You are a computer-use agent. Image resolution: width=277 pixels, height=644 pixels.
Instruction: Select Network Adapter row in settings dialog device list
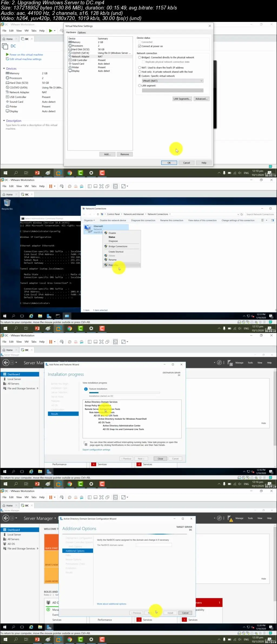coord(100,57)
